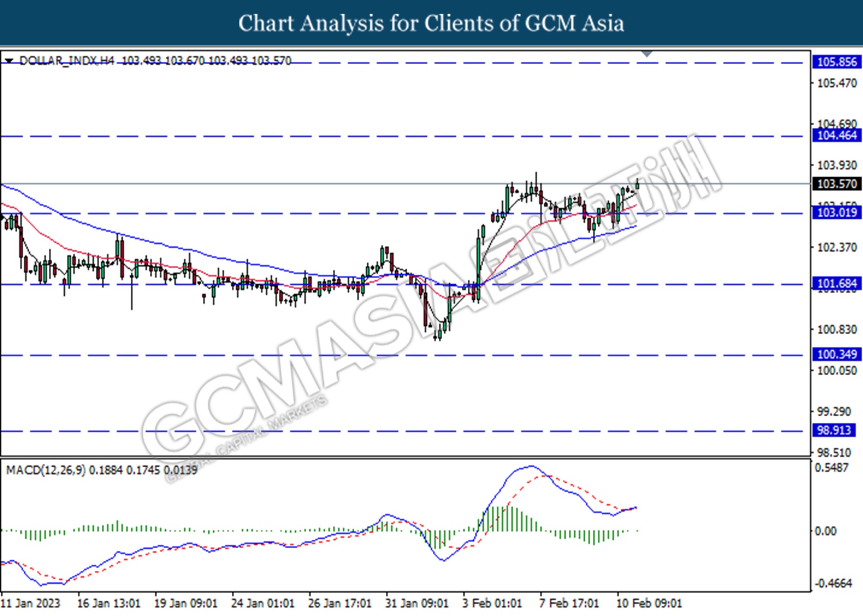Click the 103.930 axis value
Image resolution: width=863 pixels, height=616 pixels.
837,165
